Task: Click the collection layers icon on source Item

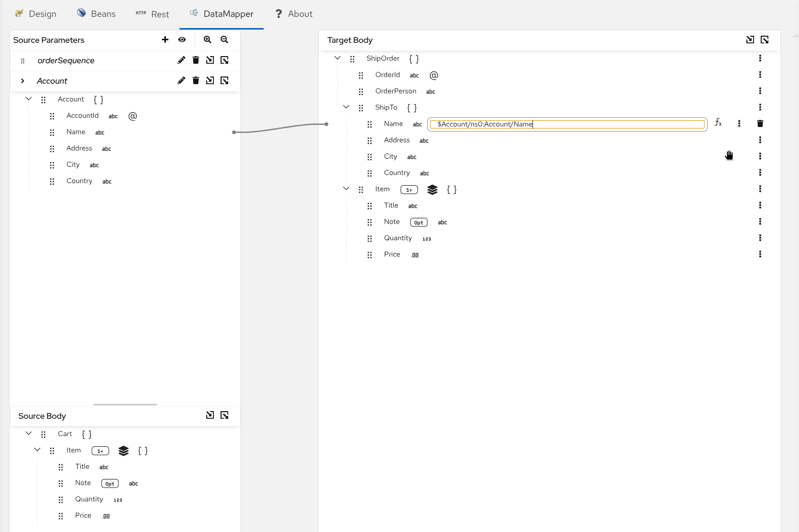Action: (124, 451)
